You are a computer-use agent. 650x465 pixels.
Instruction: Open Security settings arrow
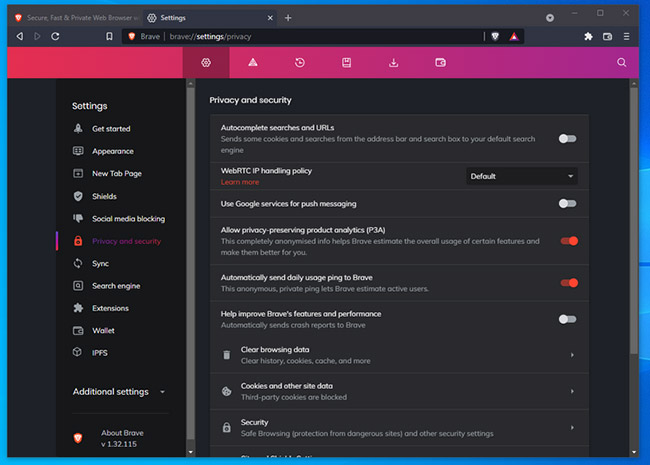[572, 427]
